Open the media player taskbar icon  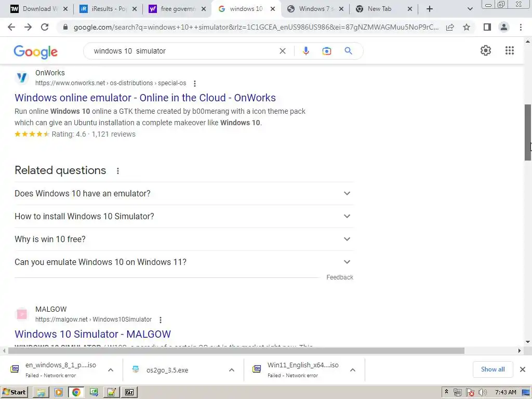click(59, 392)
